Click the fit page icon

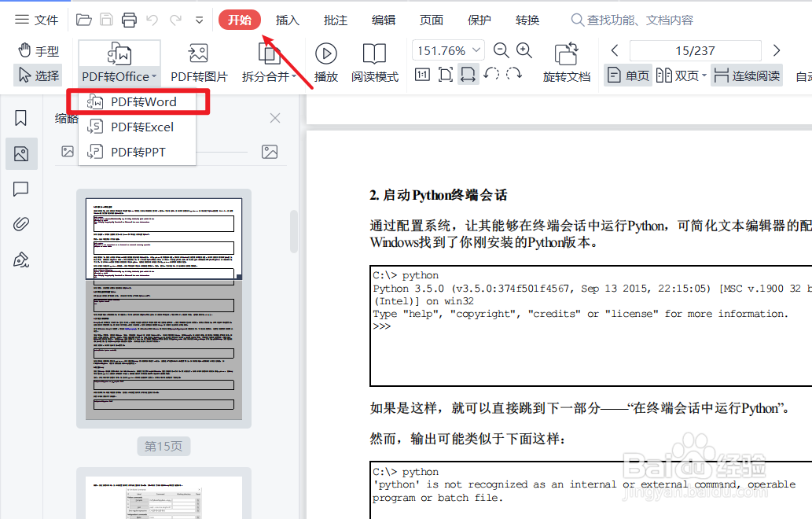(446, 75)
